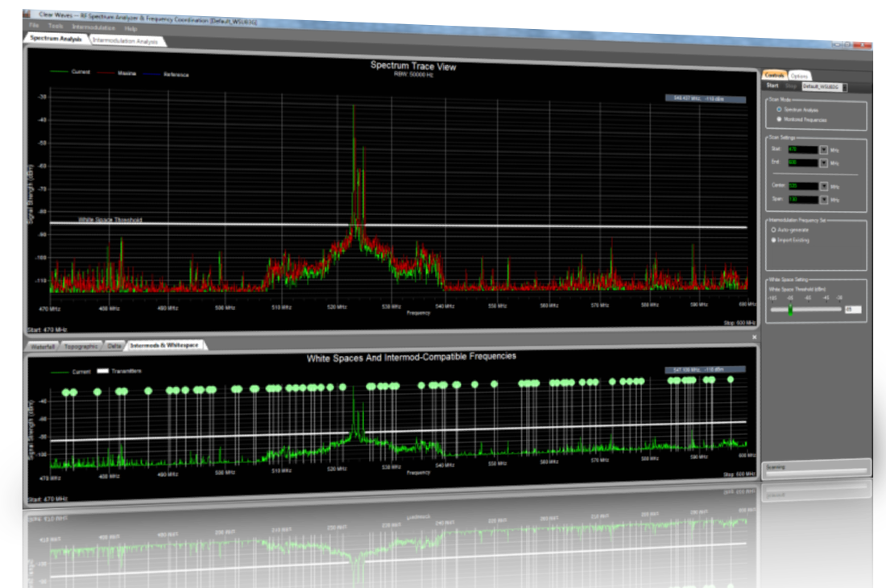This screenshot has width=886, height=588.
Task: Click 'Start: 470 MHz' label under top chart
Action: 48,329
